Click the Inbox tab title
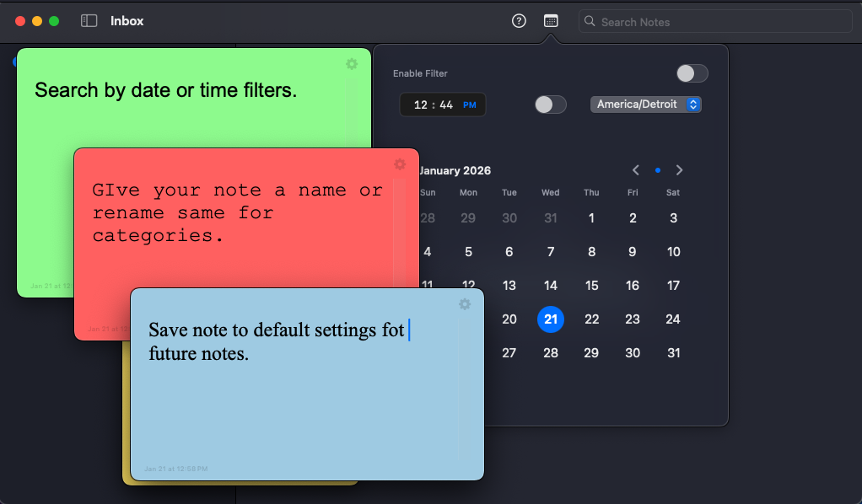Screen dimensions: 862x504 pyautogui.click(x=127, y=21)
